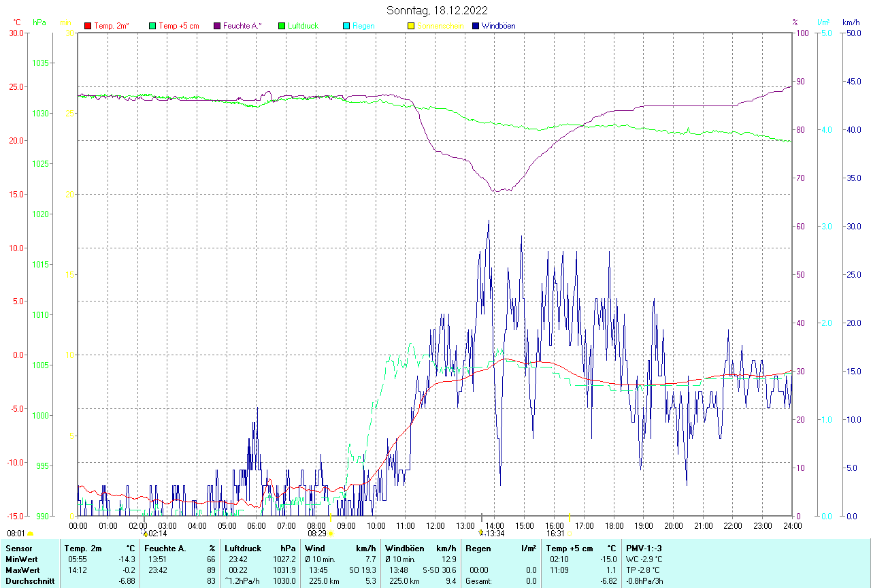871x588 pixels.
Task: Click the Temp. 2m table header
Action: [83, 549]
